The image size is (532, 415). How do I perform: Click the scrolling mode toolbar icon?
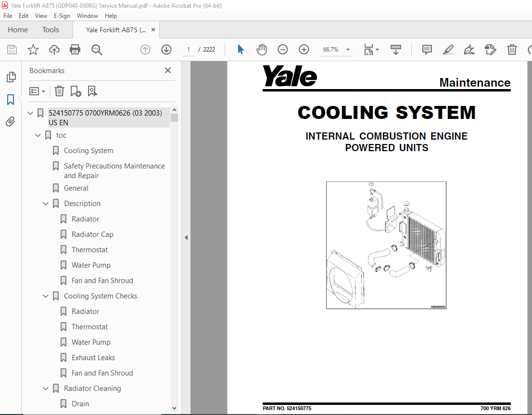point(395,50)
